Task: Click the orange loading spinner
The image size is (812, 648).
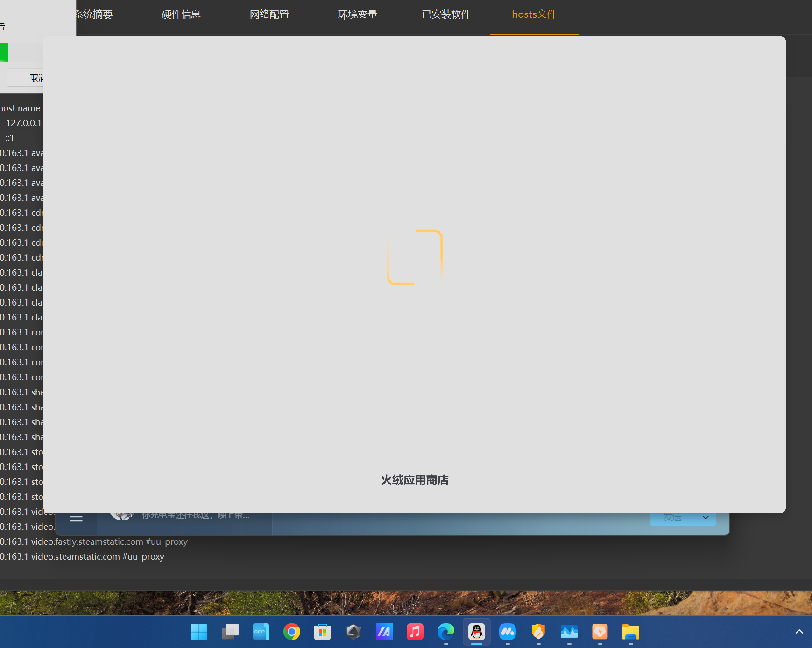Action: coord(415,257)
